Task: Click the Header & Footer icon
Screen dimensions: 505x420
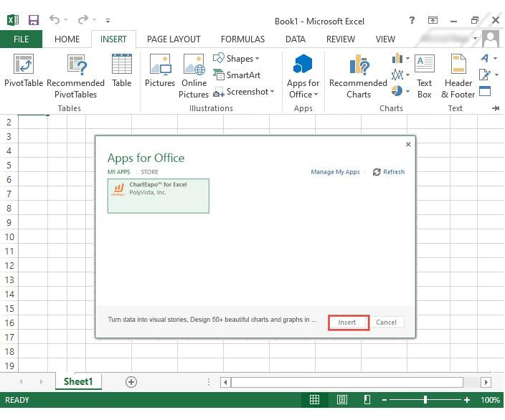Action: point(458,75)
